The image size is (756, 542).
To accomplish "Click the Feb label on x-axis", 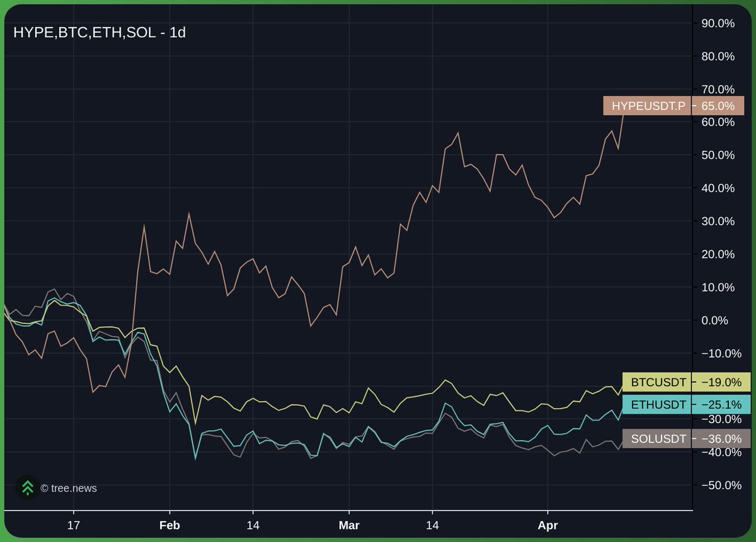I will pos(169,525).
